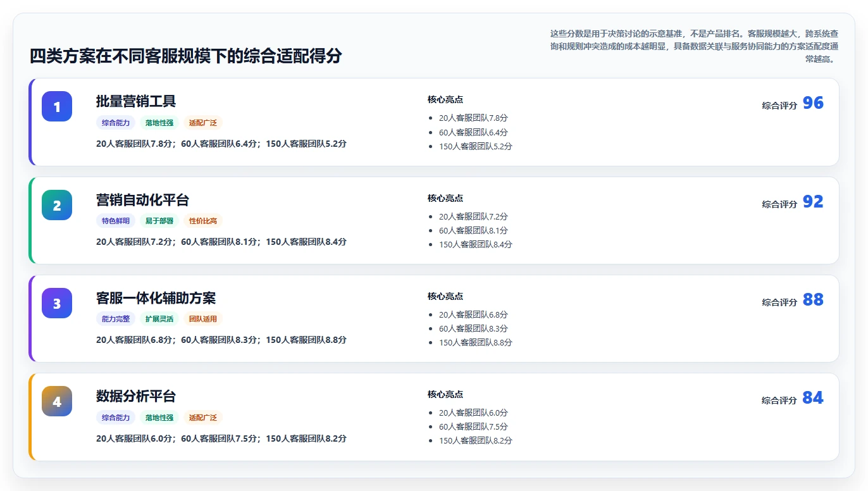Select the 扩展灵活 tag
Viewport: 868px width, 491px height.
(159, 319)
